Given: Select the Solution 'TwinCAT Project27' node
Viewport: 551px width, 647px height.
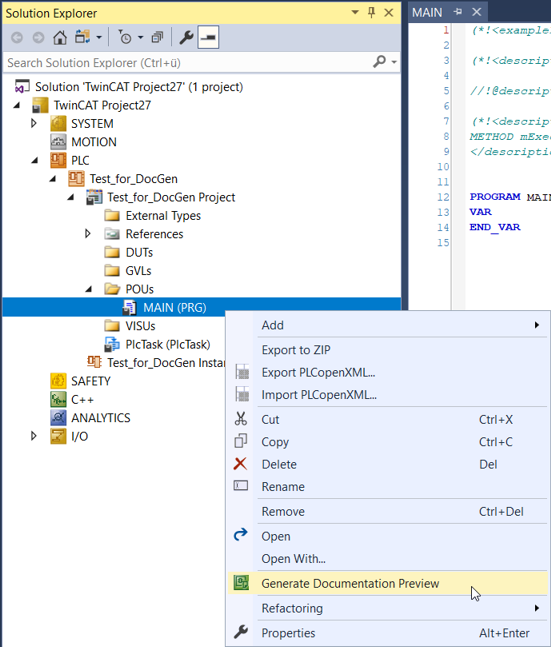Looking at the screenshot, I should 139,87.
